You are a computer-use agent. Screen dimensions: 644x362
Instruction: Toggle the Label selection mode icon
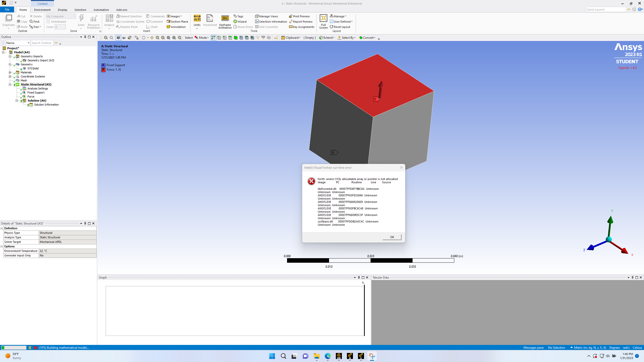(x=263, y=38)
